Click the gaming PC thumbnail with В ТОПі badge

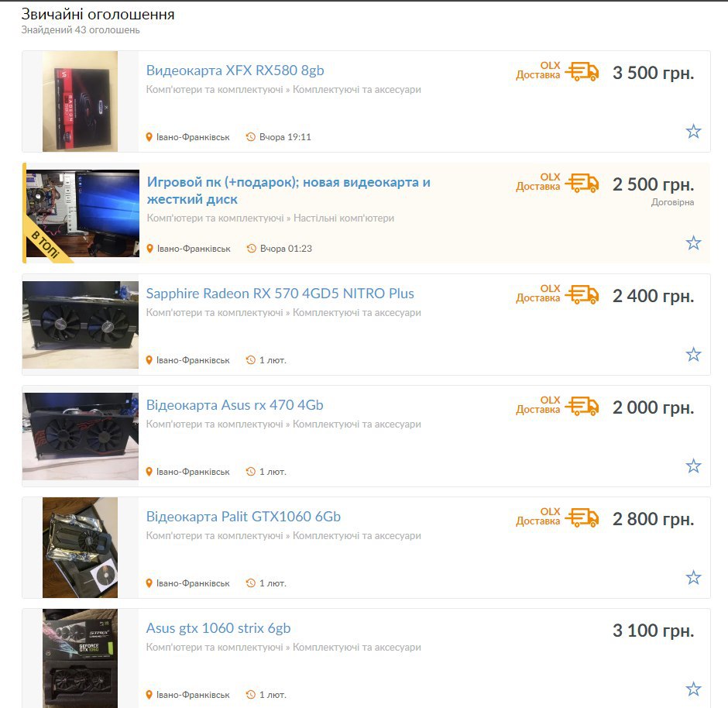pyautogui.click(x=83, y=213)
